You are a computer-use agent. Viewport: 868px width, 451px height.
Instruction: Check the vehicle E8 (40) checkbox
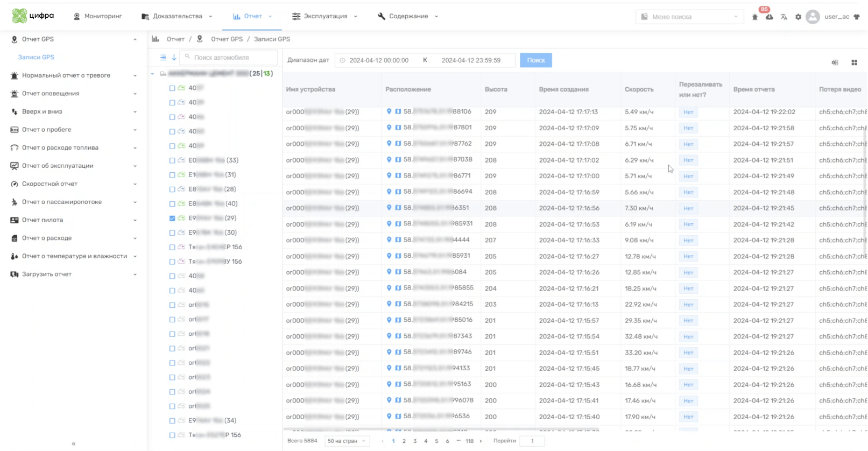point(172,204)
